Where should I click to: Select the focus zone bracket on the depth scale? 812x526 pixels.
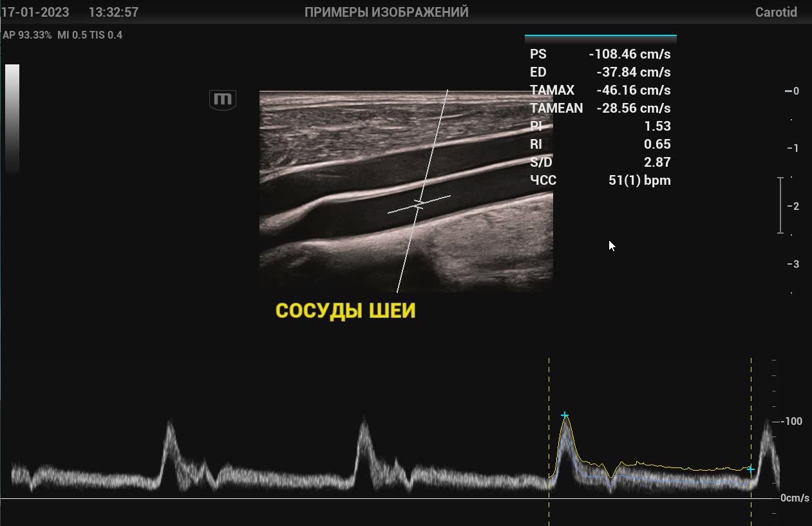point(780,205)
